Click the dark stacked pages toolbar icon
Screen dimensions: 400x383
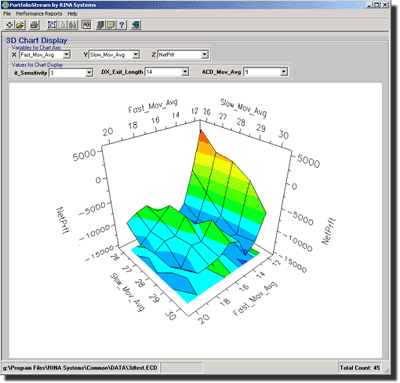(100, 25)
